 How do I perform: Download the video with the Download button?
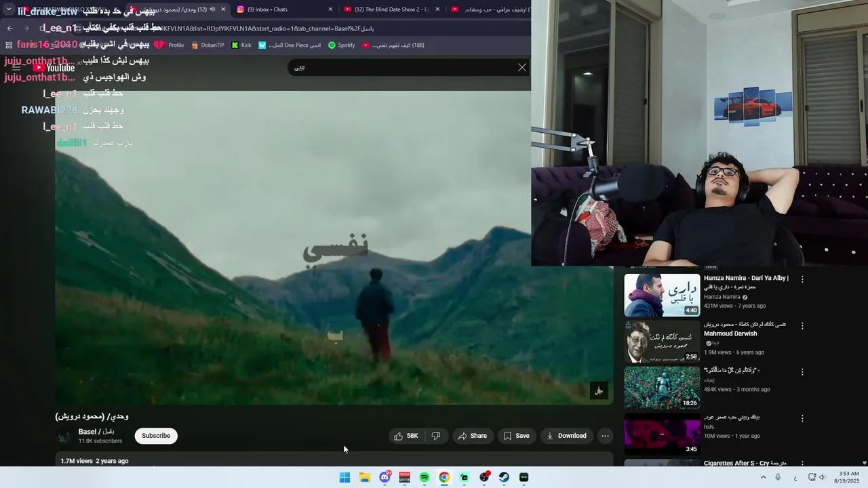coord(566,436)
